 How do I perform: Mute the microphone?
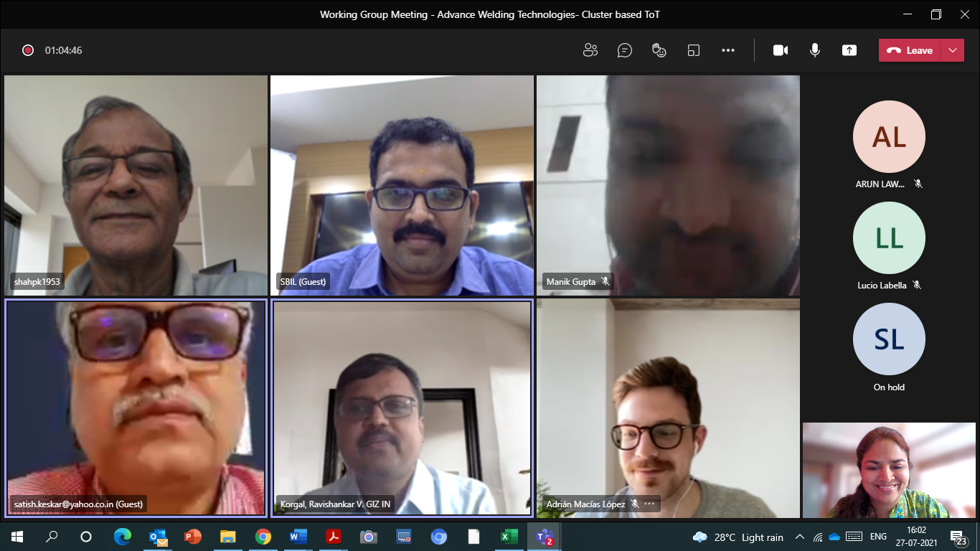pyautogui.click(x=815, y=50)
